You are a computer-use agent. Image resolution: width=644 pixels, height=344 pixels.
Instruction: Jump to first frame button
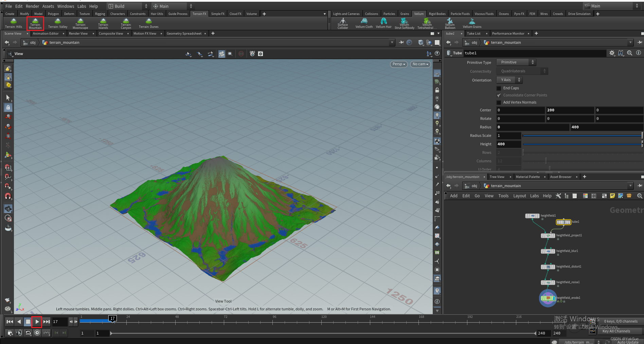pos(10,322)
